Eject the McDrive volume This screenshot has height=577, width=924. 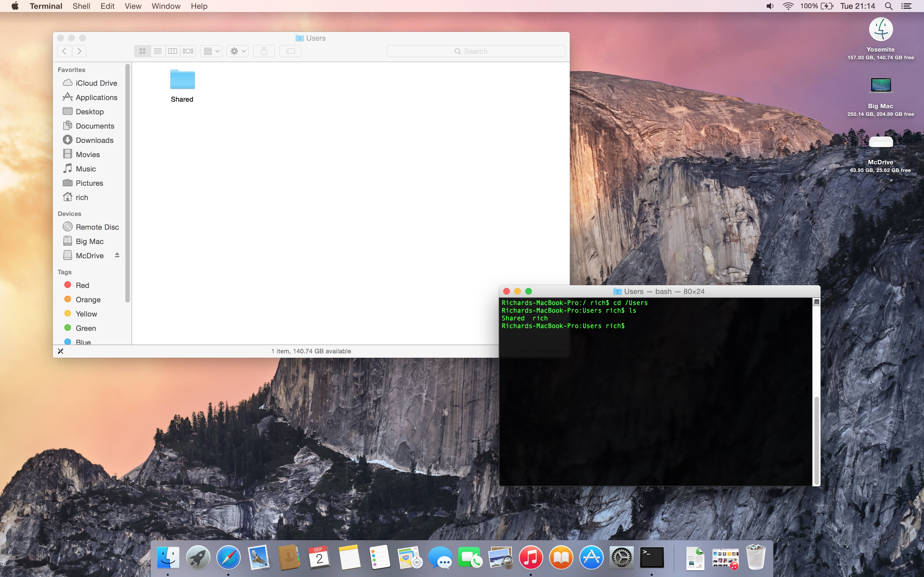[x=117, y=255]
